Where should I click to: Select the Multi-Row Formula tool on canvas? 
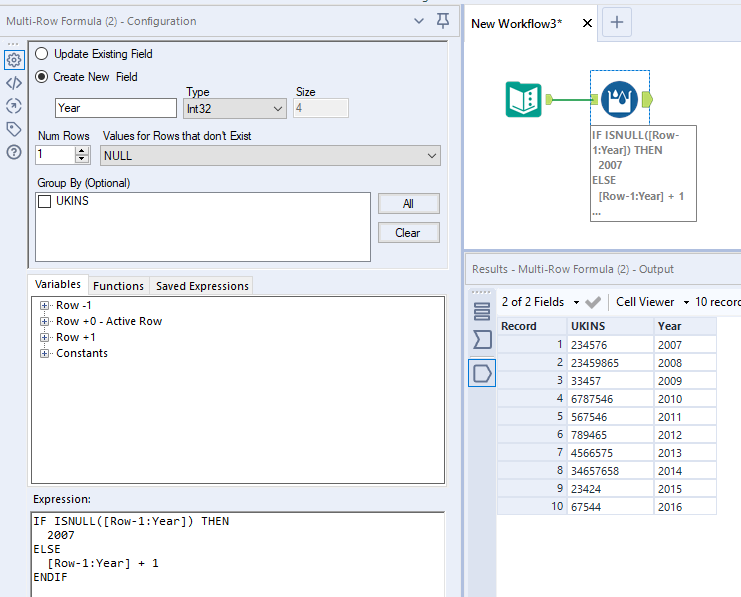click(x=619, y=99)
